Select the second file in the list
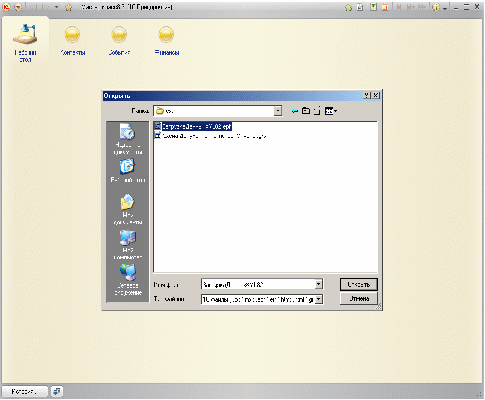The height and width of the screenshot is (400, 485). pyautogui.click(x=210, y=136)
